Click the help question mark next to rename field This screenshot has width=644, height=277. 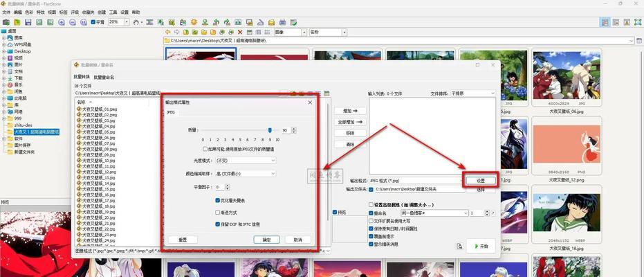(493, 213)
